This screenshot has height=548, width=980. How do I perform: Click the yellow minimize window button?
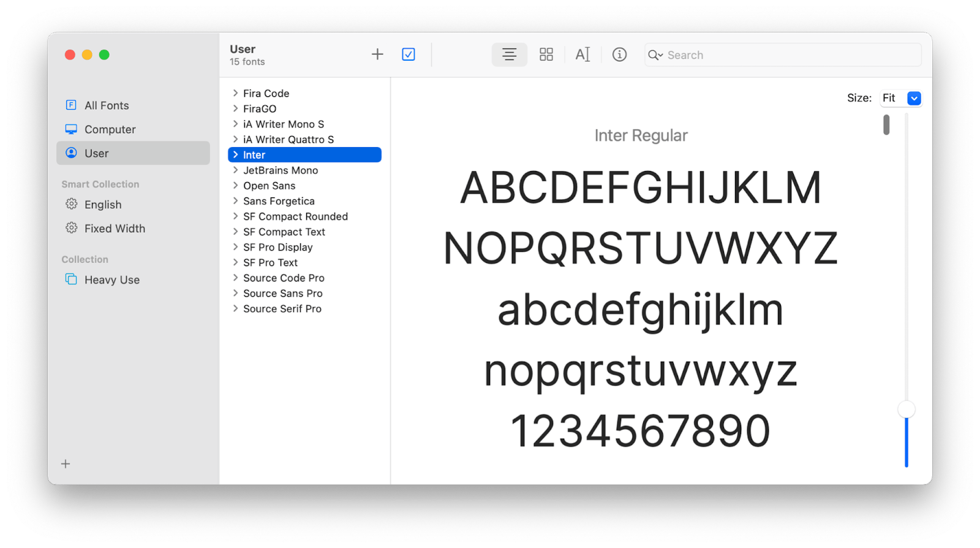[x=87, y=55]
